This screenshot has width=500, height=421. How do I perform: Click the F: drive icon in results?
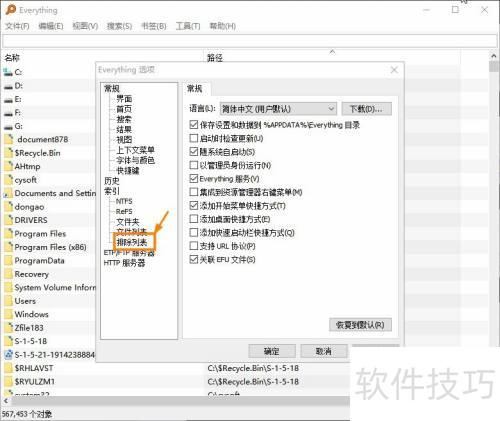(8, 113)
